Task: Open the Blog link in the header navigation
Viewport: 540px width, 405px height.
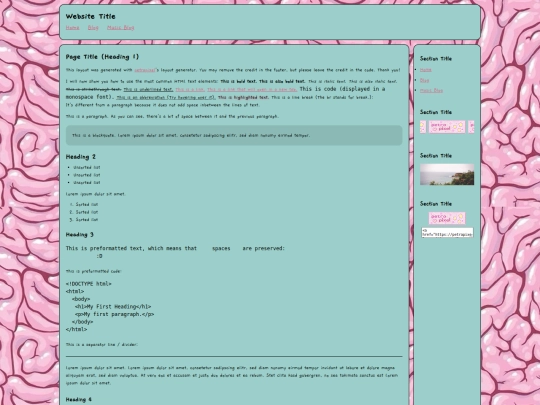Action: pos(93,28)
